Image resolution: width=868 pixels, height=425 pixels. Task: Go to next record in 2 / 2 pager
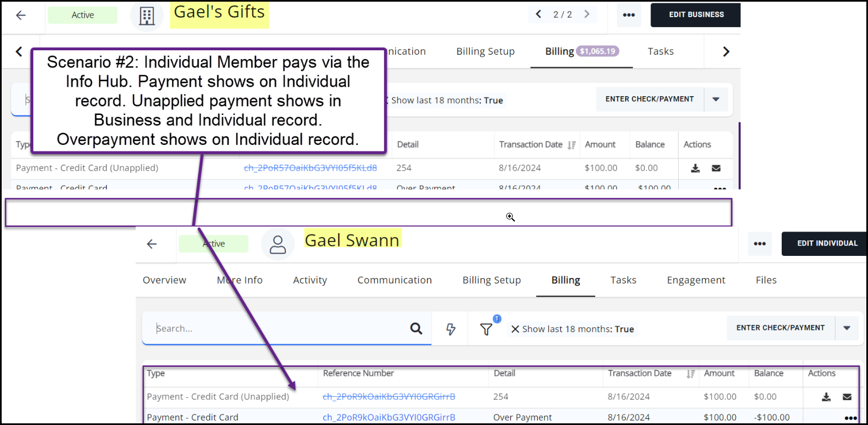click(587, 14)
